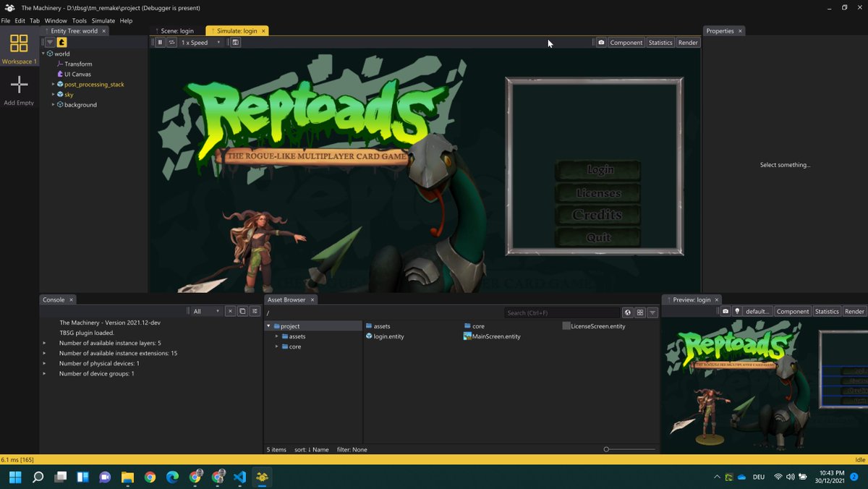
Task: Expand the sky entity
Action: click(54, 94)
